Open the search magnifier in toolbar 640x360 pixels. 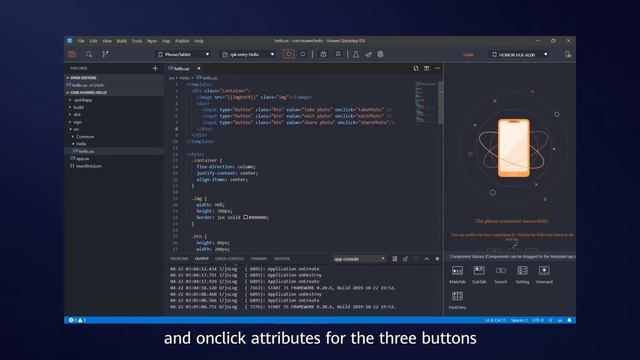89,54
